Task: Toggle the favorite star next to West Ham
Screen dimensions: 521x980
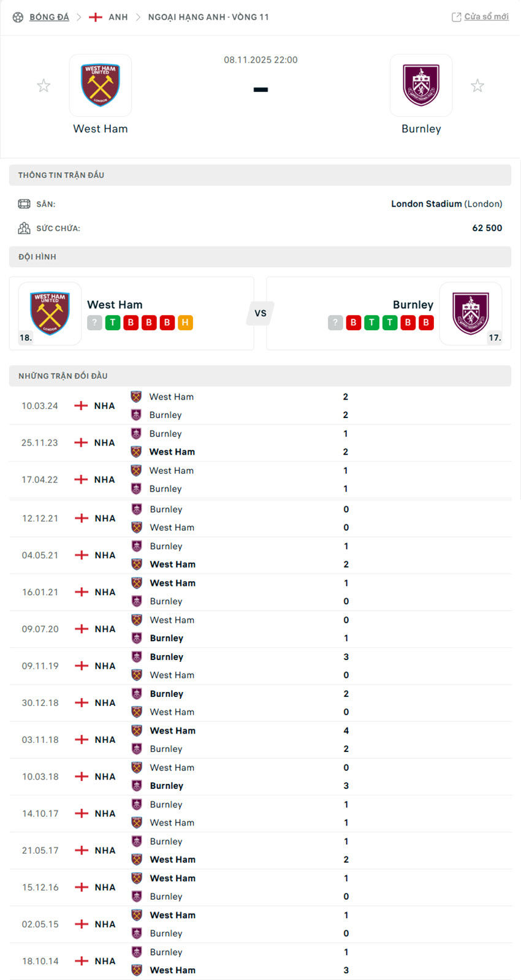Action: (x=44, y=85)
